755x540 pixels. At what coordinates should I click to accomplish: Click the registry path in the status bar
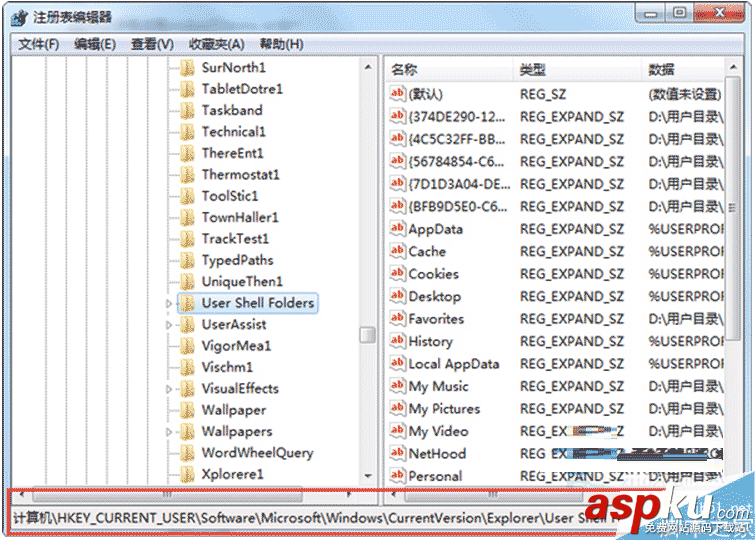point(315,518)
